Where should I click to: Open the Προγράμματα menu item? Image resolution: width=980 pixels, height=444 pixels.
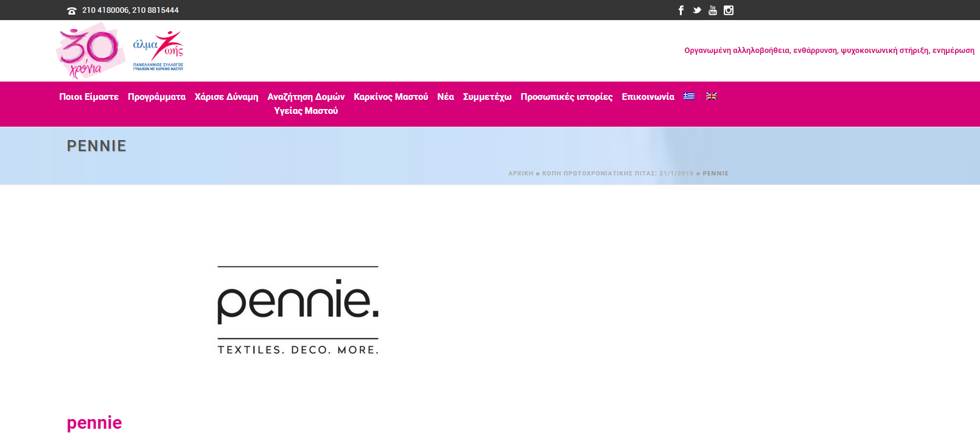[x=156, y=97]
